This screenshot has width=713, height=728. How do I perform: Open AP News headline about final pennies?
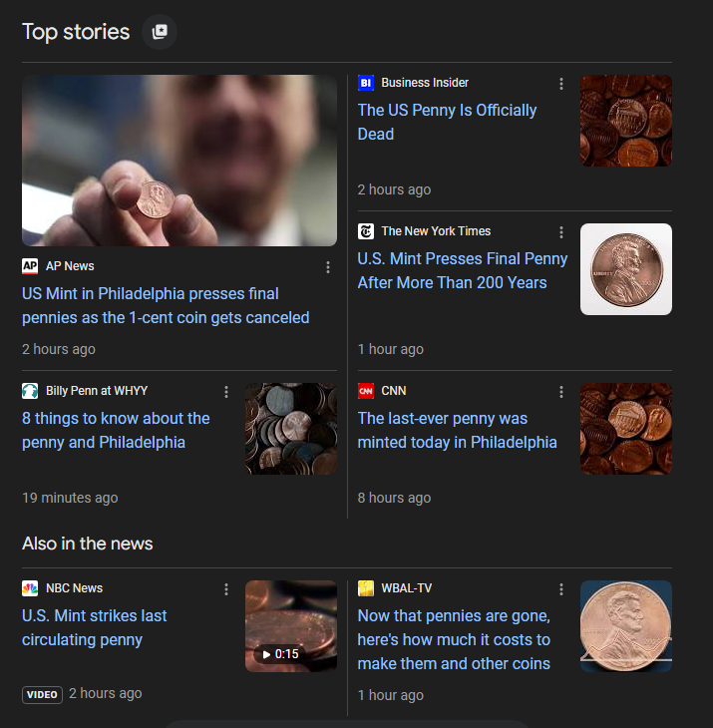(x=166, y=305)
